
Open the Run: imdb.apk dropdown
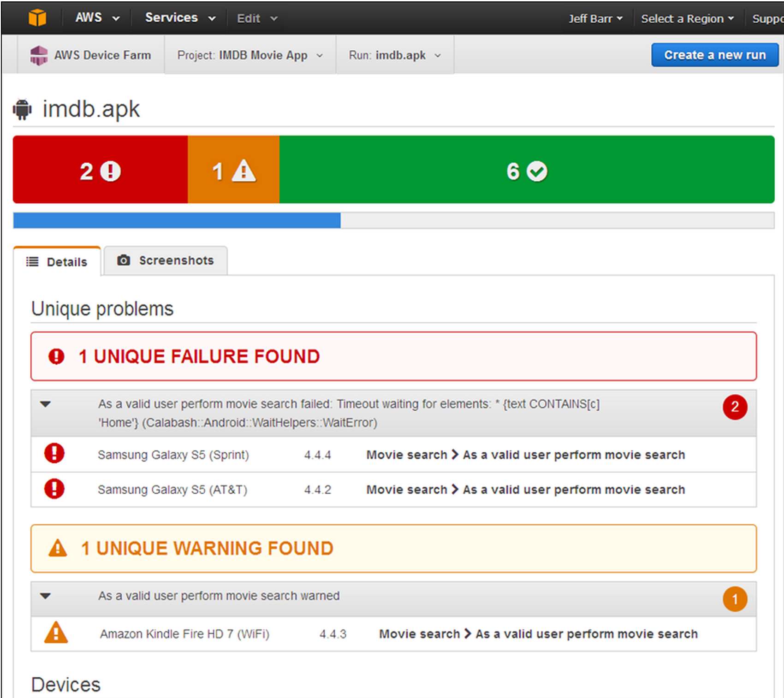[x=395, y=55]
